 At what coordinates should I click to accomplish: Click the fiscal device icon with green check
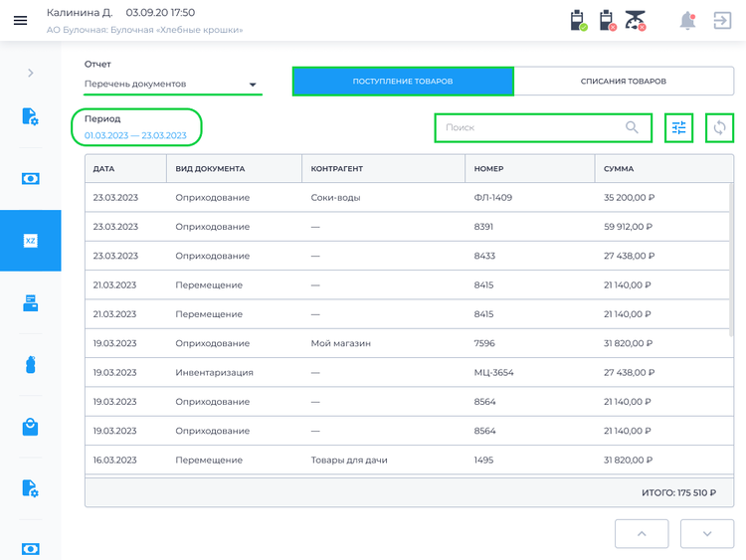tap(579, 21)
